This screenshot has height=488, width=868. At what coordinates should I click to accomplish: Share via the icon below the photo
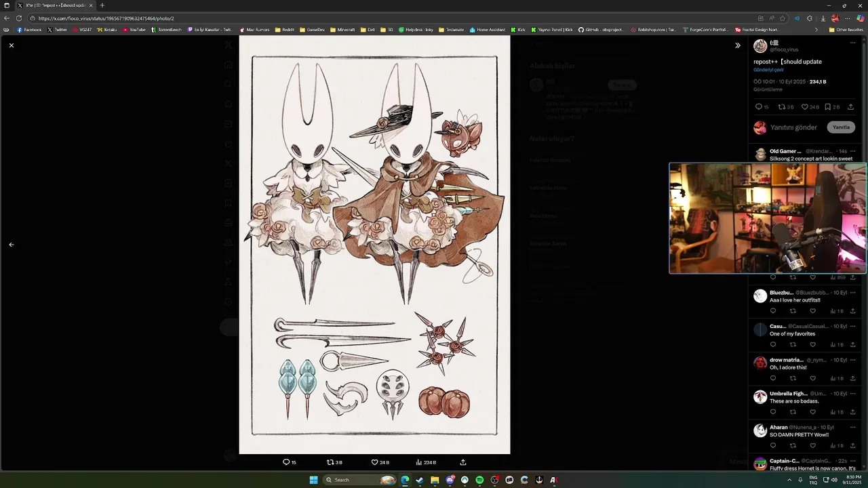point(463,462)
